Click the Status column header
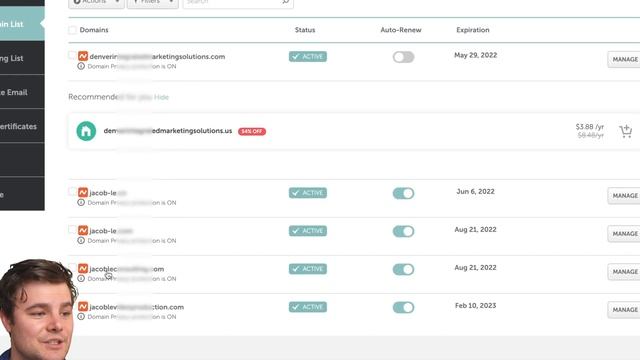Screen dimensions: 640x360 pyautogui.click(x=305, y=30)
